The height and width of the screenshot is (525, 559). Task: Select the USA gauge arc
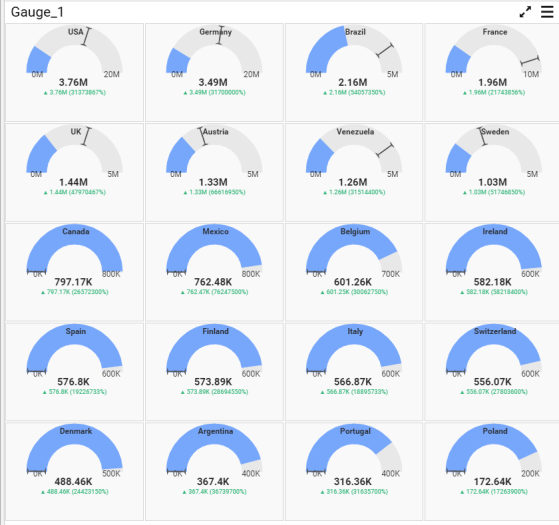(x=75, y=49)
